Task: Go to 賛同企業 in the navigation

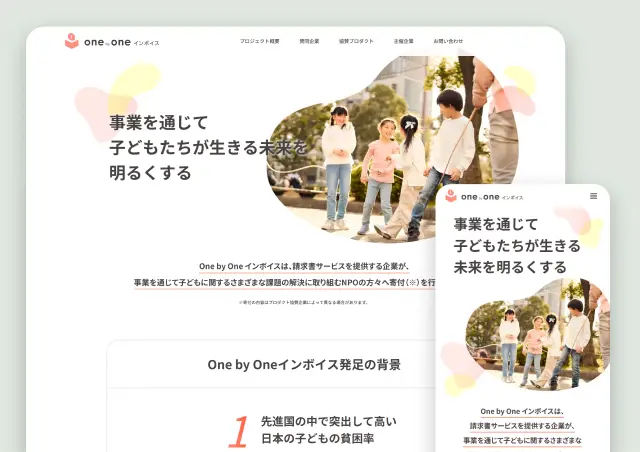Action: coord(309,41)
